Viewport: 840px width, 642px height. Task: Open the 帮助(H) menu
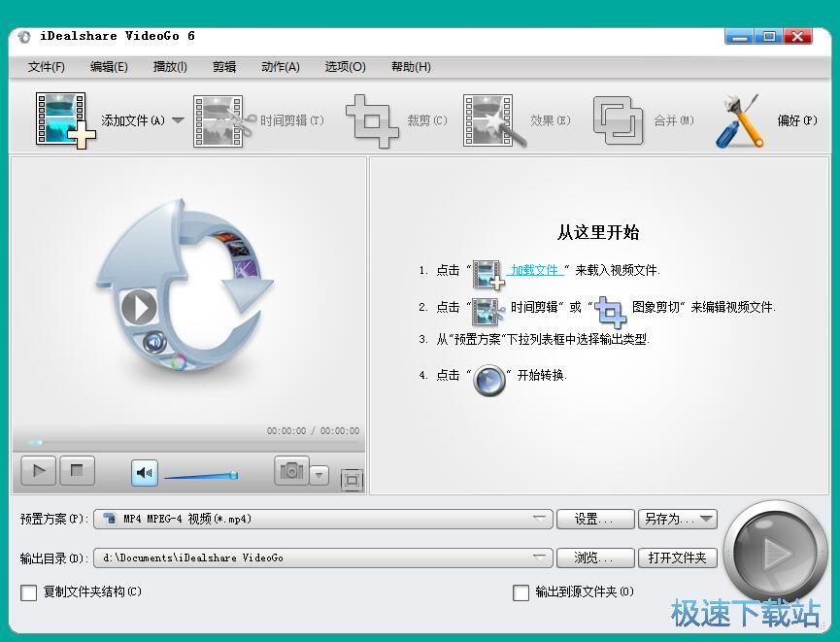411,67
